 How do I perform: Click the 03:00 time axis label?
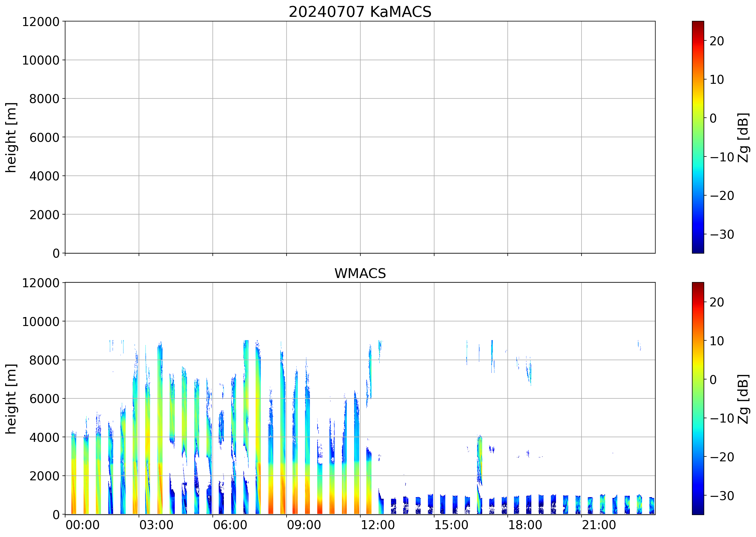(x=156, y=525)
